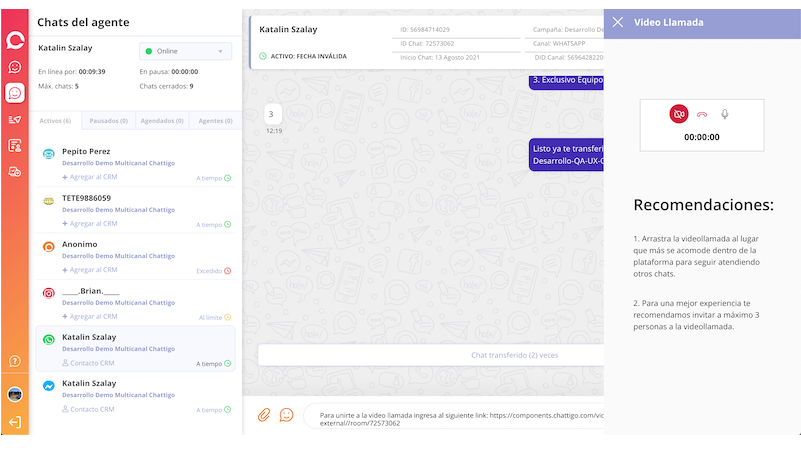The width and height of the screenshot is (801, 450).
Task: Click Contacto CRM on WhatsApp Katalin Szalay
Action: click(88, 363)
